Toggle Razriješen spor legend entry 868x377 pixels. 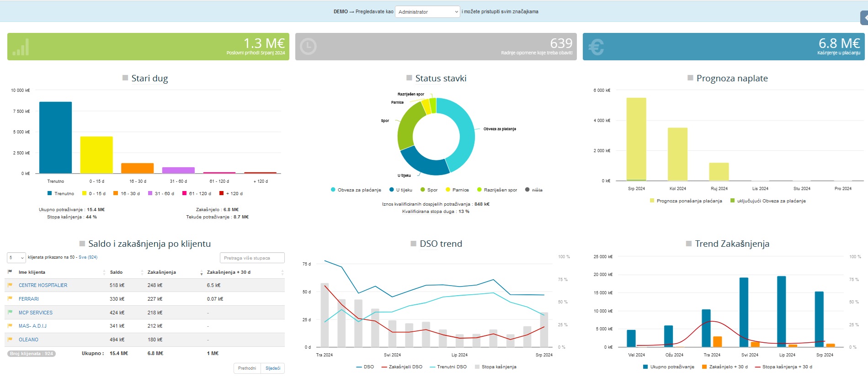[x=497, y=190]
